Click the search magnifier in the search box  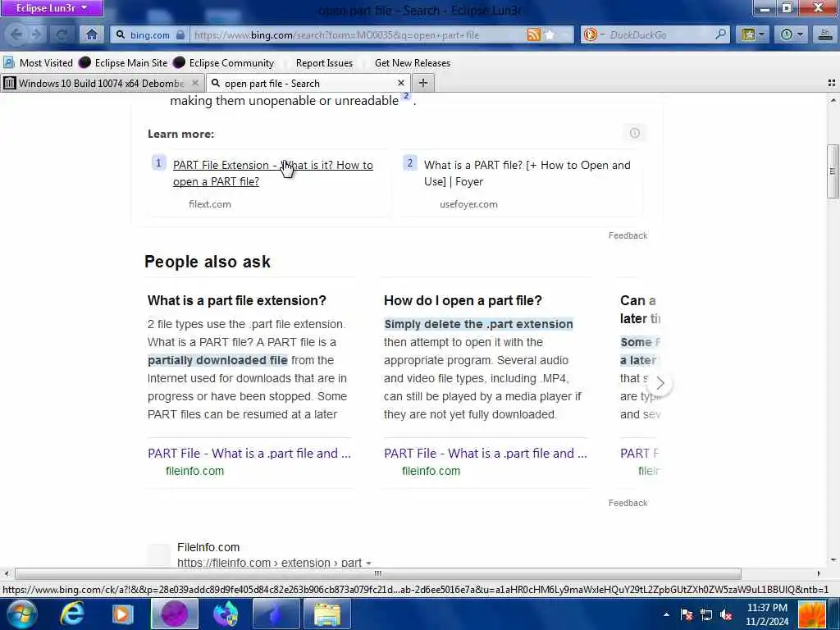point(721,34)
